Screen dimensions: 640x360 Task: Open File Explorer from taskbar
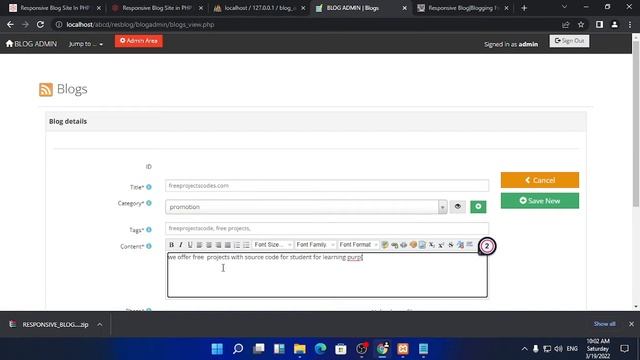(x=300, y=349)
